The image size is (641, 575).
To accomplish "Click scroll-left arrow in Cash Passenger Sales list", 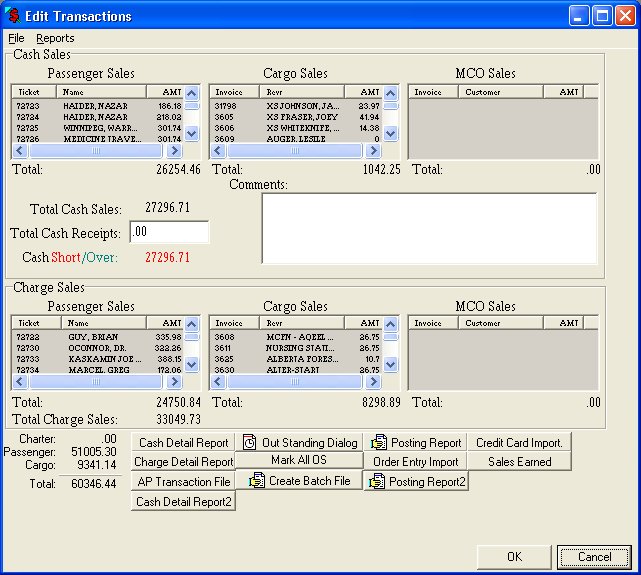I will 20,151.
